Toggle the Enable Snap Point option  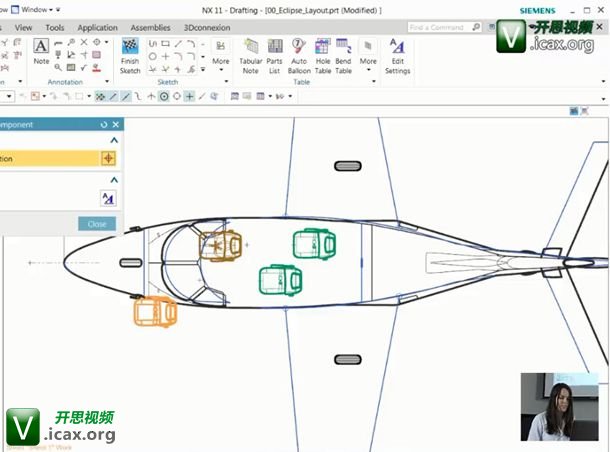coord(100,96)
